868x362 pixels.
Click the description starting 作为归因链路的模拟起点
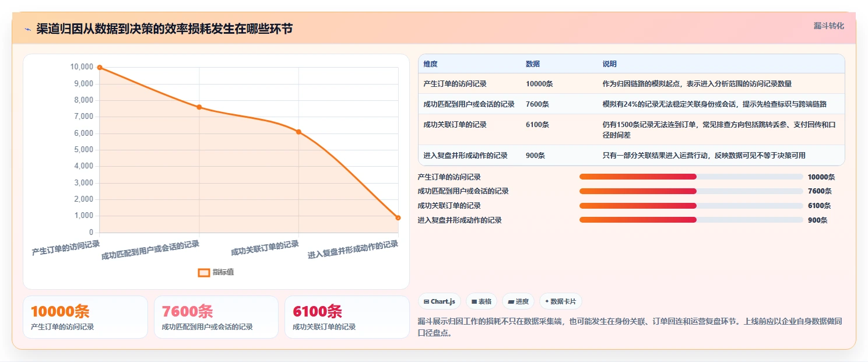click(x=697, y=84)
